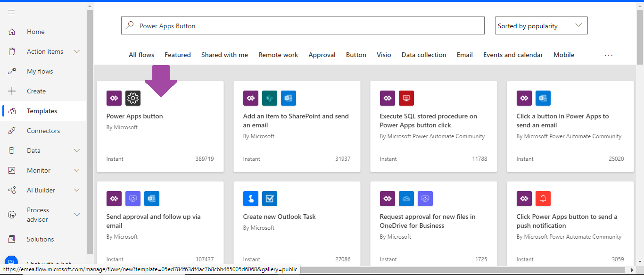644x275 pixels.
Task: Open the Connectors page
Action: (43, 131)
